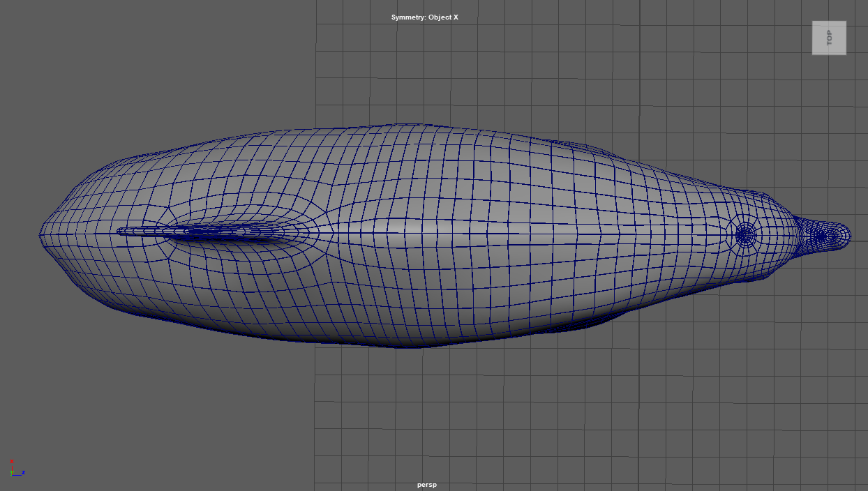Click the XYZ axis indicator in the corner

(17, 467)
